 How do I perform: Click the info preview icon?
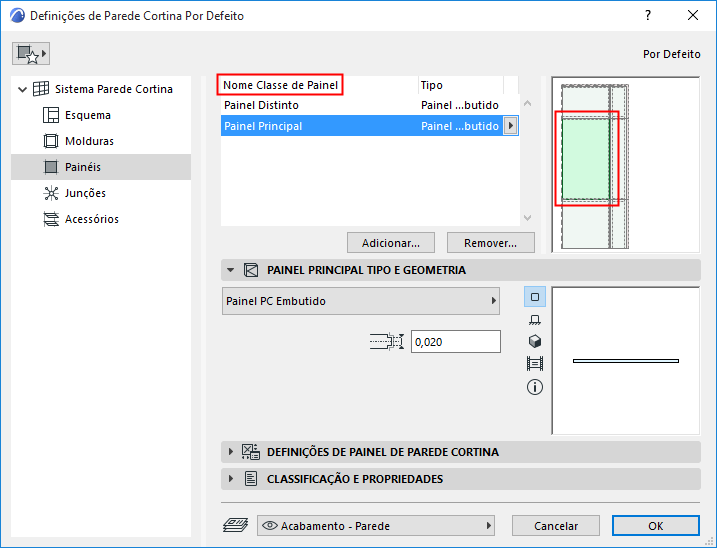[x=535, y=387]
